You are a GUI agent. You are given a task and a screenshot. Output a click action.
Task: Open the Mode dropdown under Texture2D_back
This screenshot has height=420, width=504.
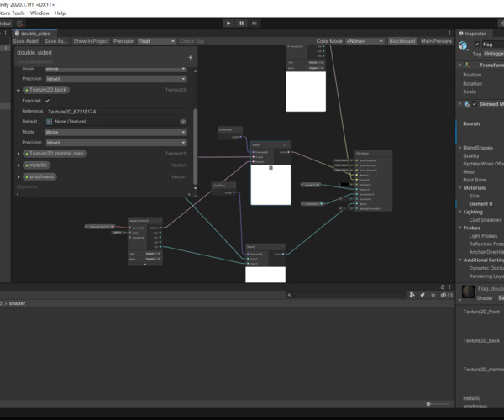[116, 132]
